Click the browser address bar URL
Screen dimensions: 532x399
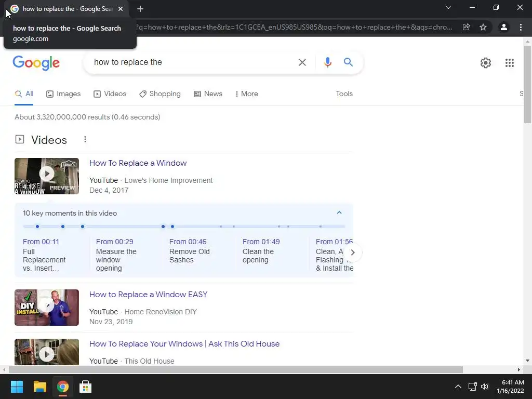[x=294, y=27]
